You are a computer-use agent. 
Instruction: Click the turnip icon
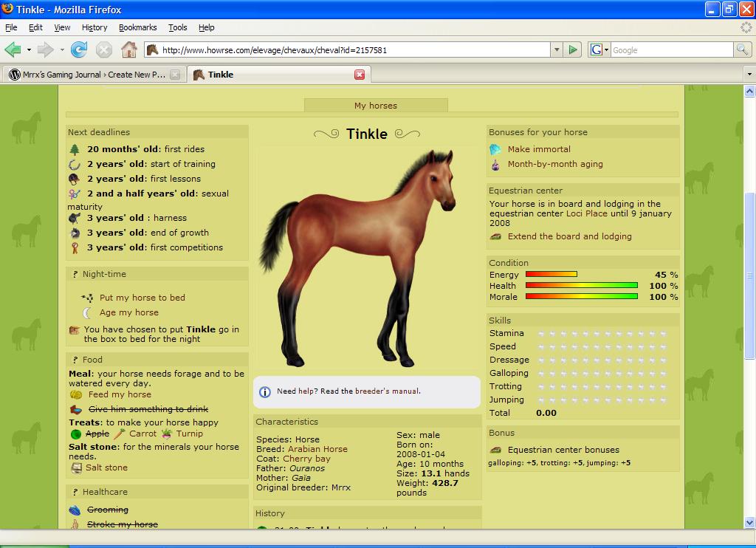[x=167, y=434]
